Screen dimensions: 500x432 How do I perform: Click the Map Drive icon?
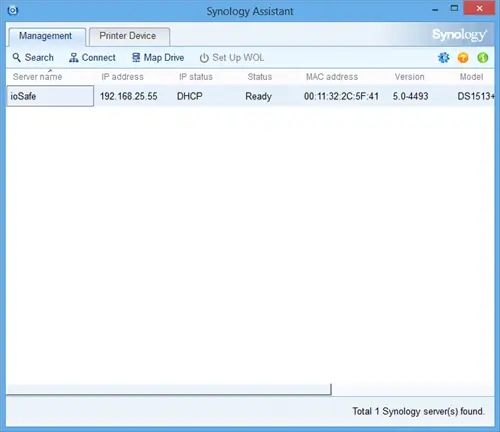(136, 57)
